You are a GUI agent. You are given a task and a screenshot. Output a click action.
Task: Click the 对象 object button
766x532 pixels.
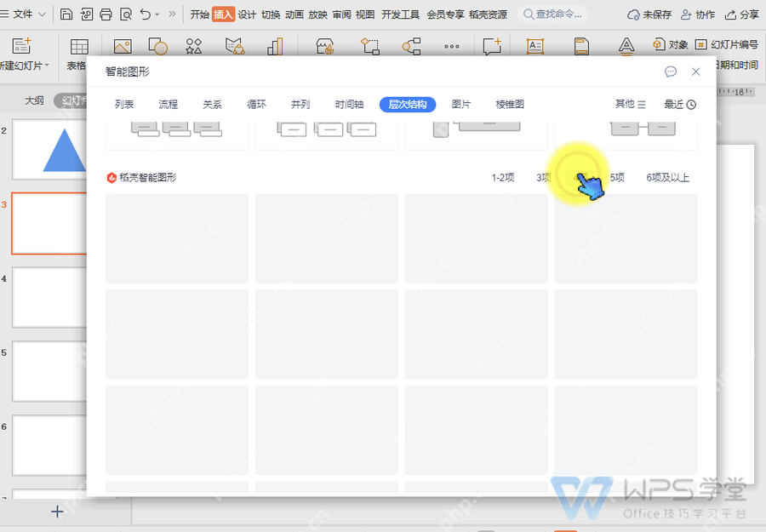671,44
